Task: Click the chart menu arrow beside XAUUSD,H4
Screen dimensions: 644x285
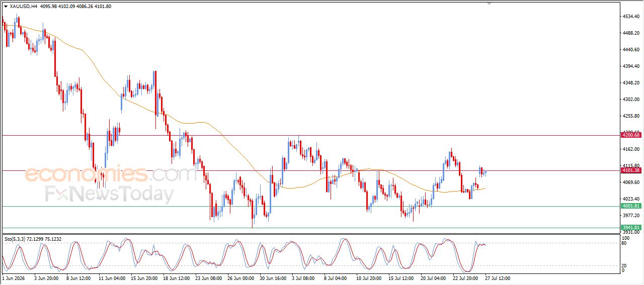Action: coord(6,7)
